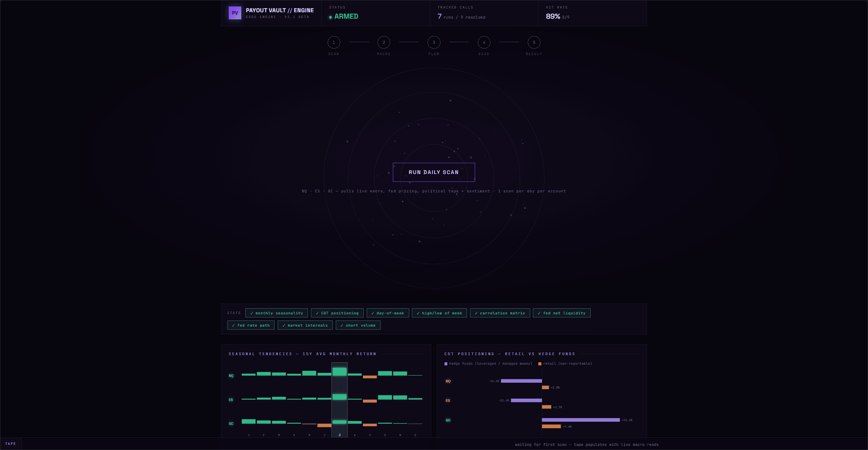Click the NQ row label in seasonal chart
The width and height of the screenshot is (868, 450).
coord(231,376)
